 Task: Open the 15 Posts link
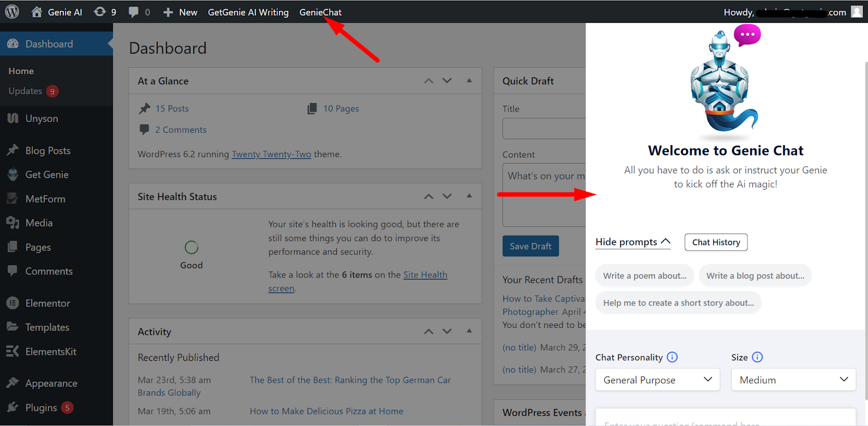(x=172, y=108)
